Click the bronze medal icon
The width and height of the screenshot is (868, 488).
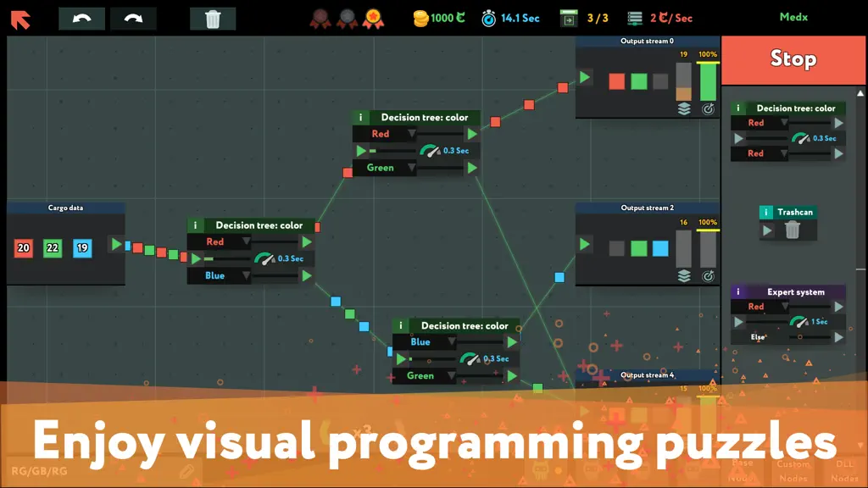tap(320, 19)
